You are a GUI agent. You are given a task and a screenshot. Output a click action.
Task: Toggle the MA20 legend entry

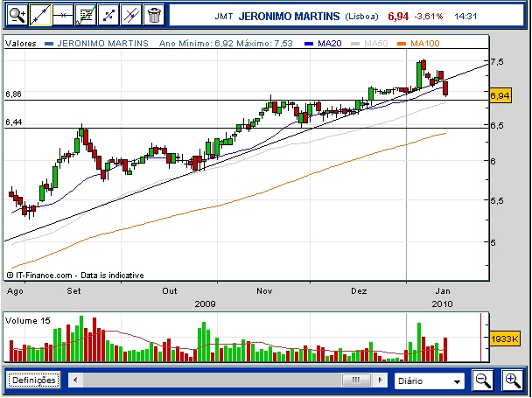tap(324, 44)
